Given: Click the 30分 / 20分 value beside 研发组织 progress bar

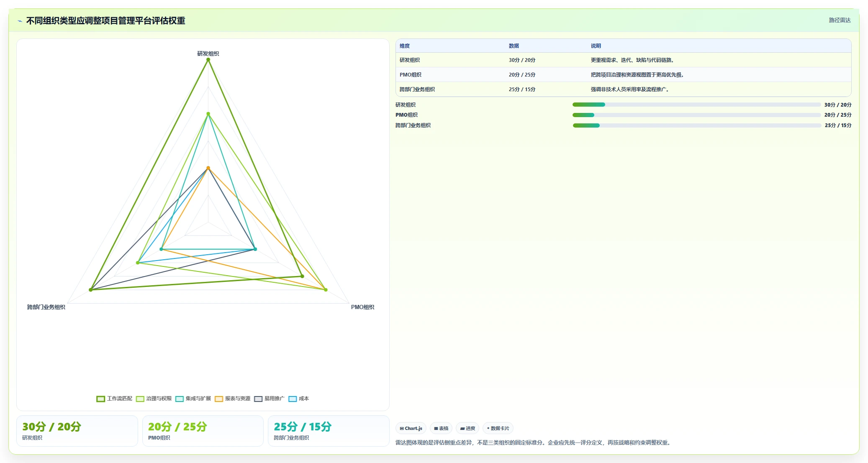Looking at the screenshot, I should 838,105.
